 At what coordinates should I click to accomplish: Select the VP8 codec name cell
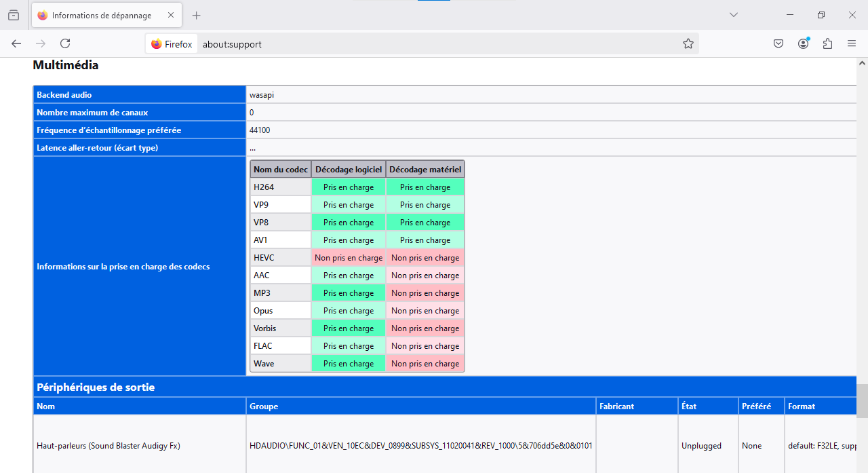(281, 223)
